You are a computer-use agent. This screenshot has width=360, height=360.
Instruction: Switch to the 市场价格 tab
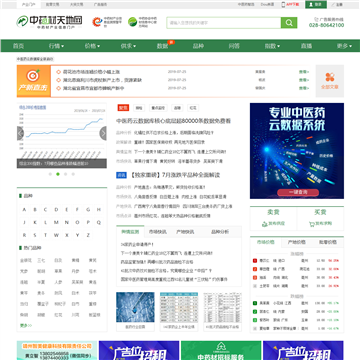[x=266, y=242]
